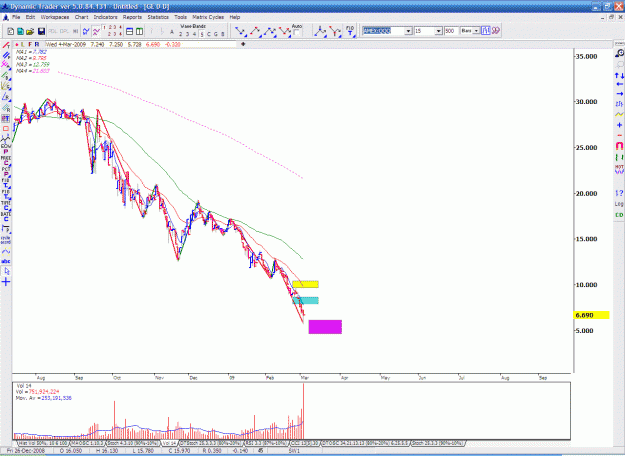This screenshot has width=625, height=456.
Task: Open the File menu
Action: pyautogui.click(x=16, y=17)
